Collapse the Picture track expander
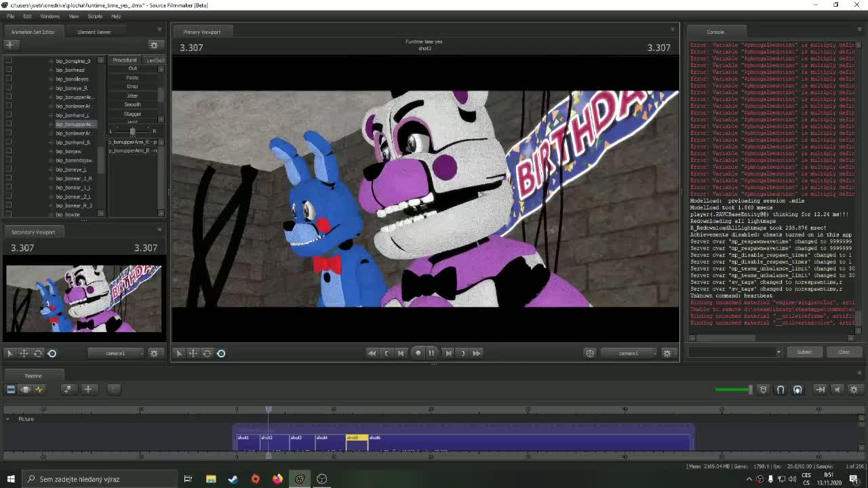This screenshot has width=868, height=488. pos(7,419)
